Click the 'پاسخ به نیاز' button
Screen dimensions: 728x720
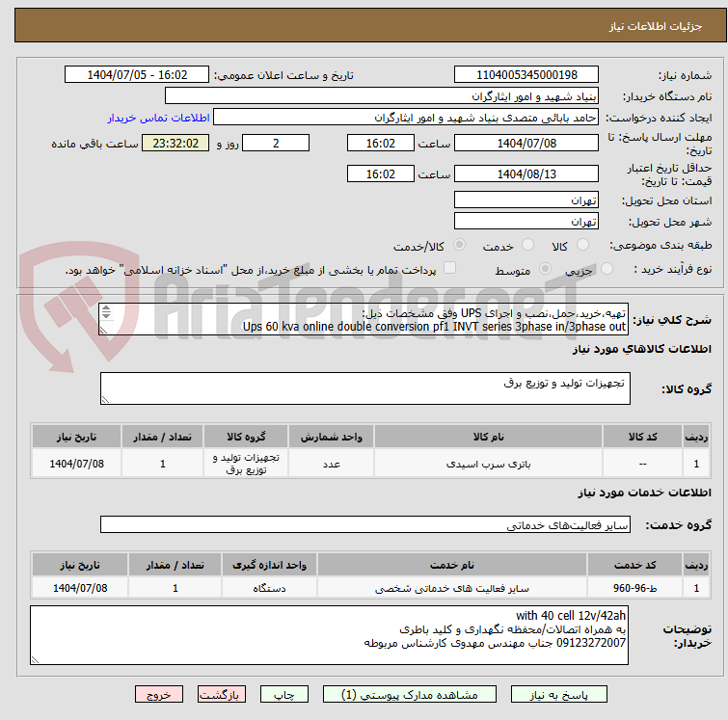coord(558,695)
